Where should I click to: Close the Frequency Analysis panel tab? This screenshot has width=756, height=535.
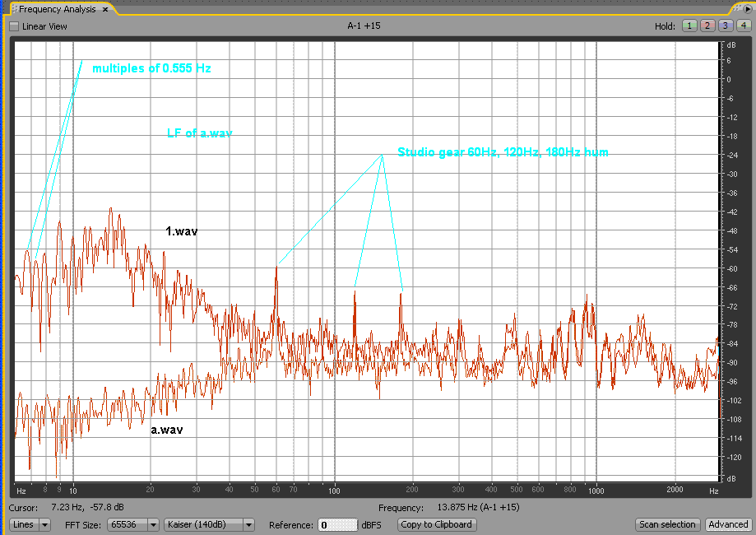105,9
